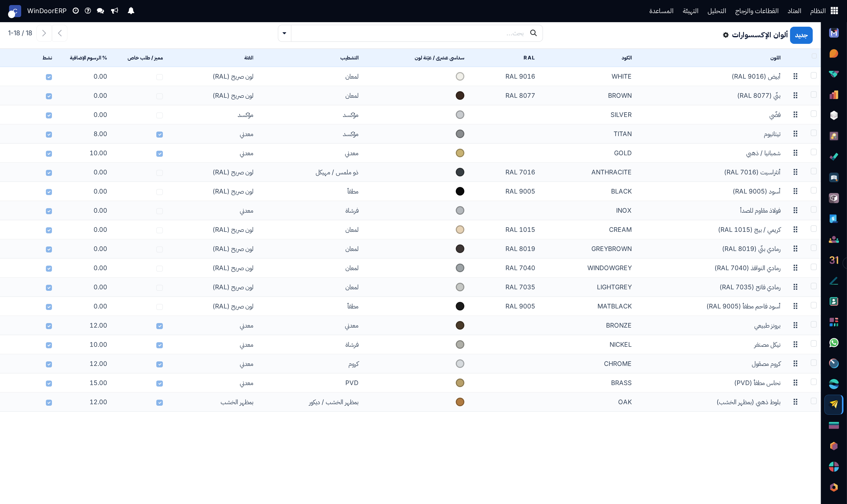
Task: Sort by the RAL column header
Action: 529,58
